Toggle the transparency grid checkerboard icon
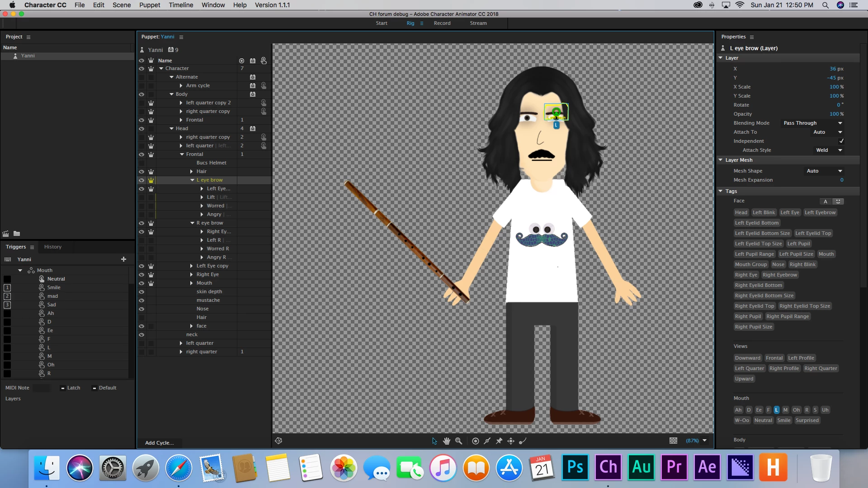Viewport: 868px width, 488px height. tap(673, 441)
